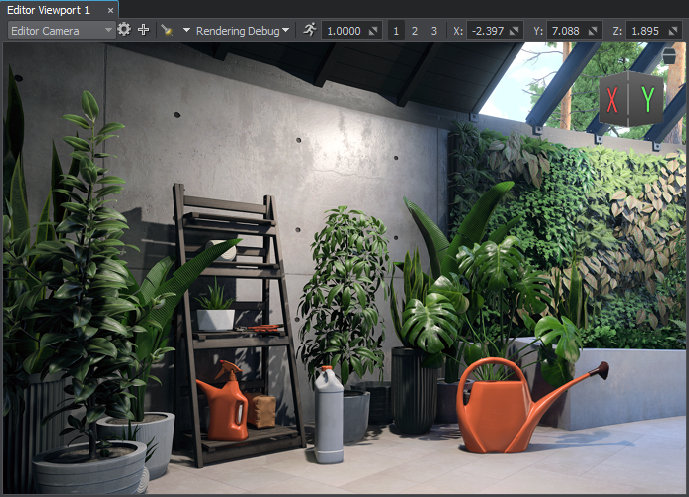Click the spinner on the Z position field
Image resolution: width=689 pixels, height=497 pixels.
tap(674, 31)
